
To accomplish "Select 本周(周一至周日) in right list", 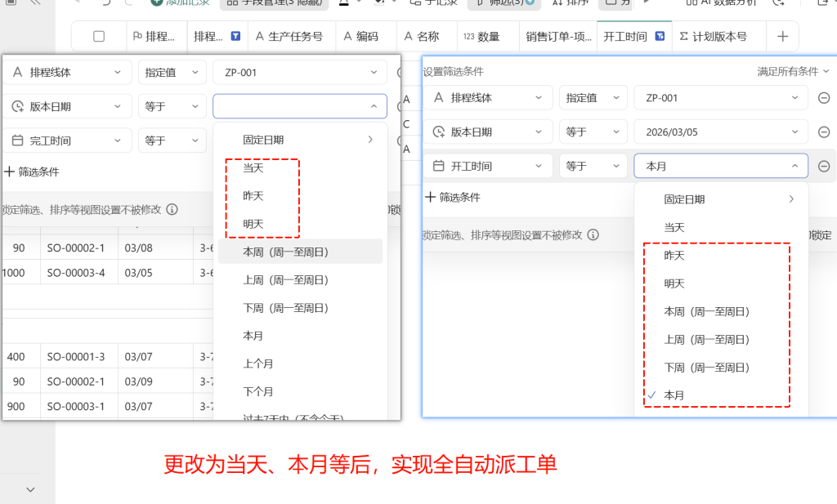I will point(722,311).
